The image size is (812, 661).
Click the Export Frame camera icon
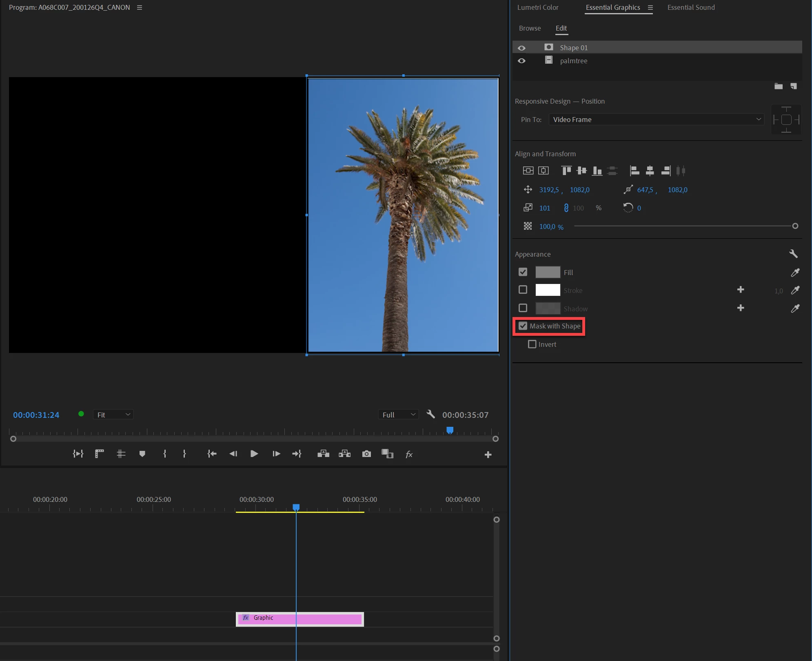click(366, 454)
